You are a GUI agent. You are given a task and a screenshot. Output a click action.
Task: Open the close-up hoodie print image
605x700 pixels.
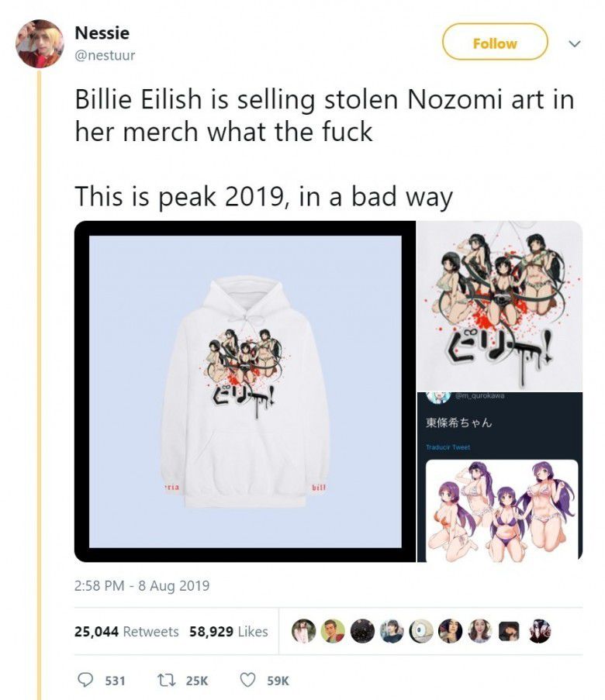click(500, 305)
